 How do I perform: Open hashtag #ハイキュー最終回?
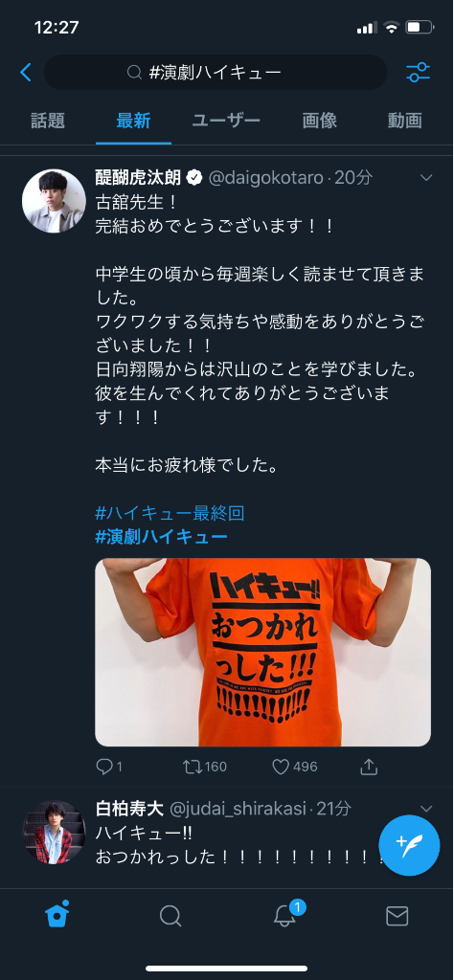coord(170,514)
